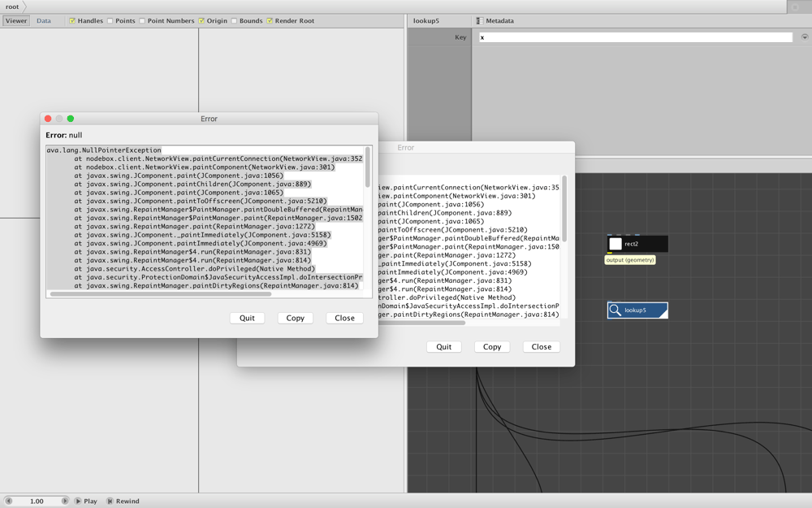Toggle the Handles checkbox
This screenshot has height=508, width=812.
click(72, 21)
